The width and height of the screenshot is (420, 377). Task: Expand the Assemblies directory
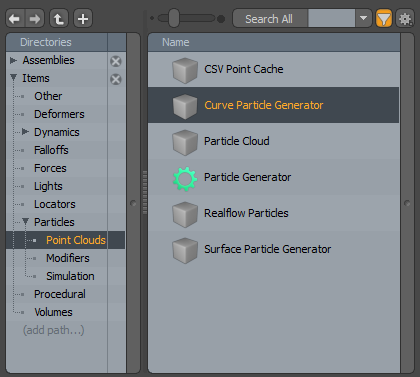click(13, 60)
